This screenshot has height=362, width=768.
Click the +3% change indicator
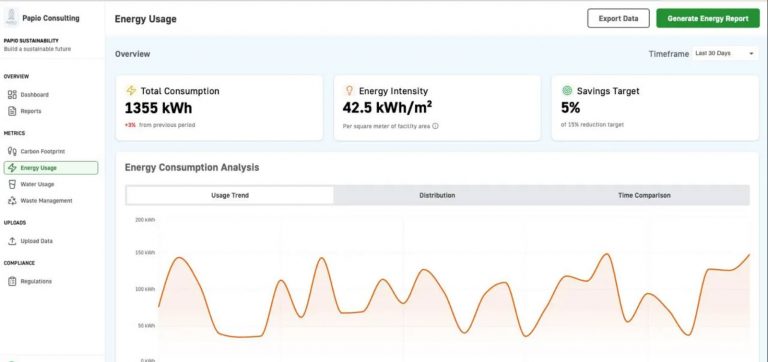point(130,125)
